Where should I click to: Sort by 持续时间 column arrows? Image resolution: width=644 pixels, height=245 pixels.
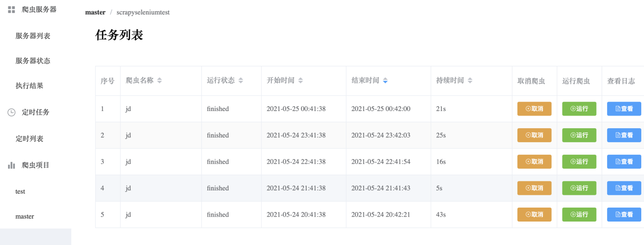[470, 81]
